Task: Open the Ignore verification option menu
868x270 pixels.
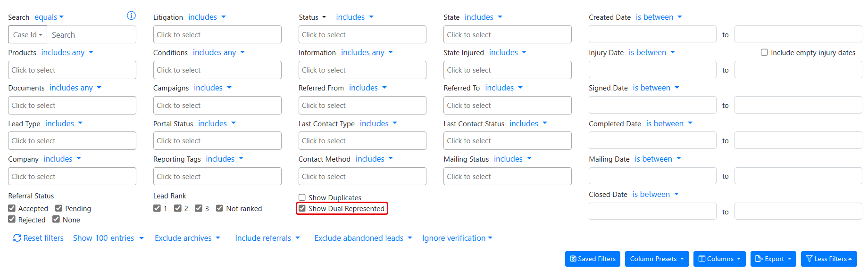Action: [x=457, y=238]
